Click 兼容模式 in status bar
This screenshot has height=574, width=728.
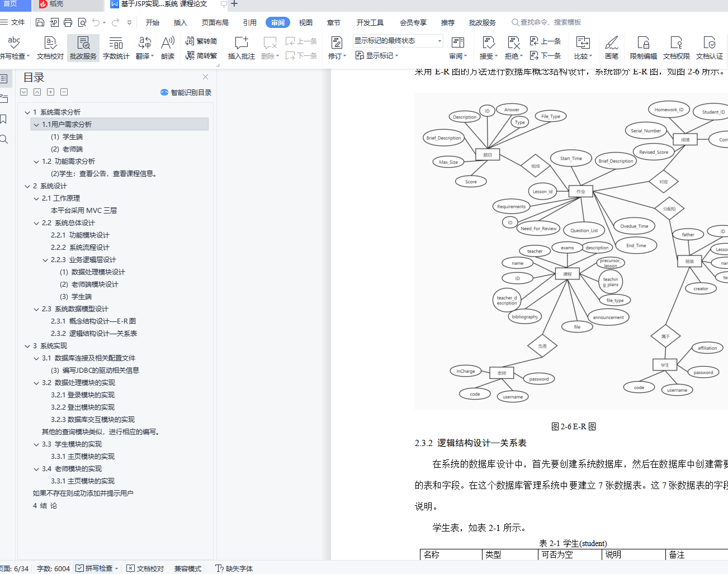188,568
